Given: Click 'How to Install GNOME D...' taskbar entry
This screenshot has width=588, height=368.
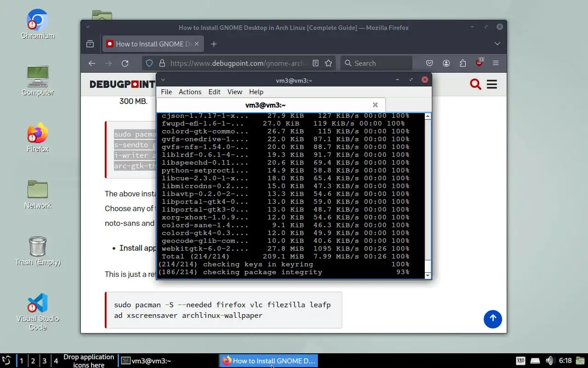Looking at the screenshot, I should click(269, 361).
